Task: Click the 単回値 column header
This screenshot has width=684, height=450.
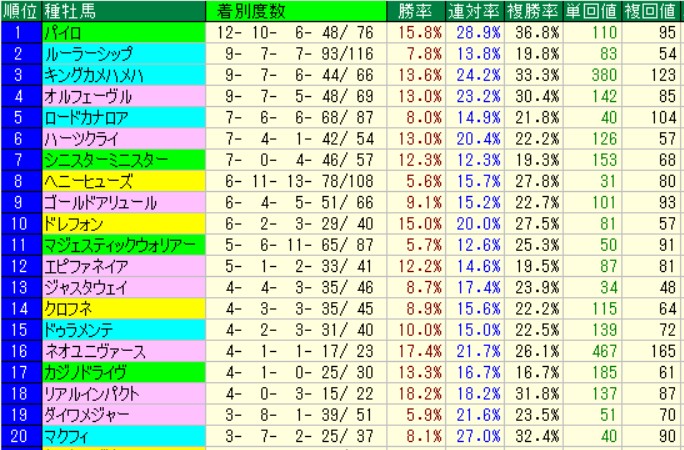Action: (x=592, y=11)
